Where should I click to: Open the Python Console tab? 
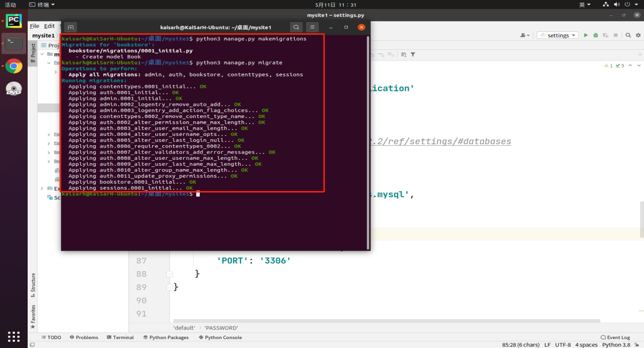[x=220, y=337]
